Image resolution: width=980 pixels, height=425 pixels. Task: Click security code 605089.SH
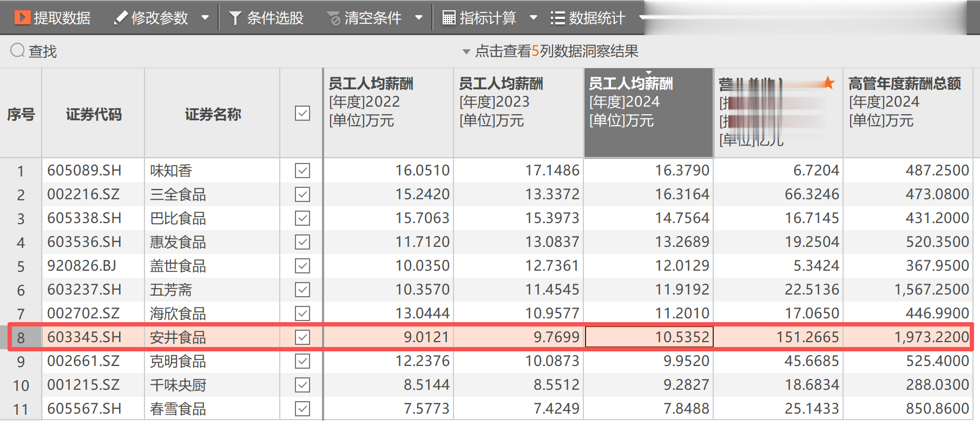pos(84,171)
